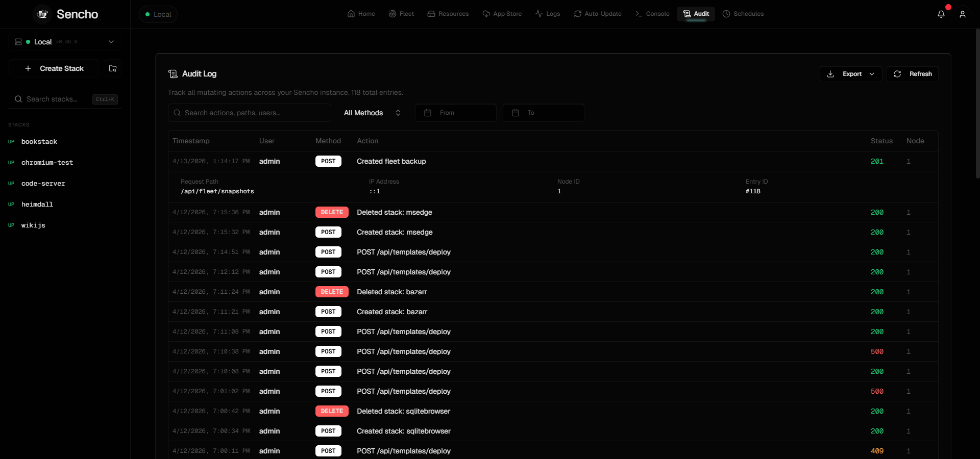Screen dimensions: 980x459
Task: Click the folder browse icon beside Create Stack
Action: (113, 68)
